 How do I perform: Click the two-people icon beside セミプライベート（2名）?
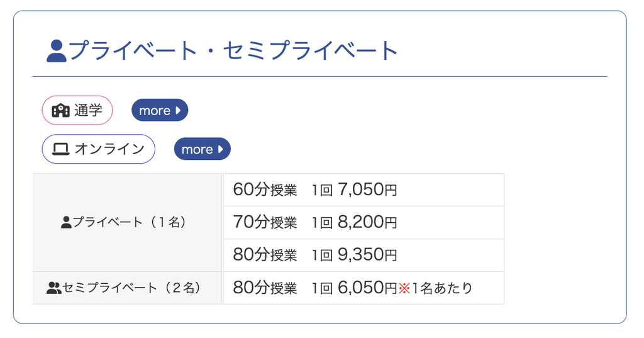tap(53, 288)
